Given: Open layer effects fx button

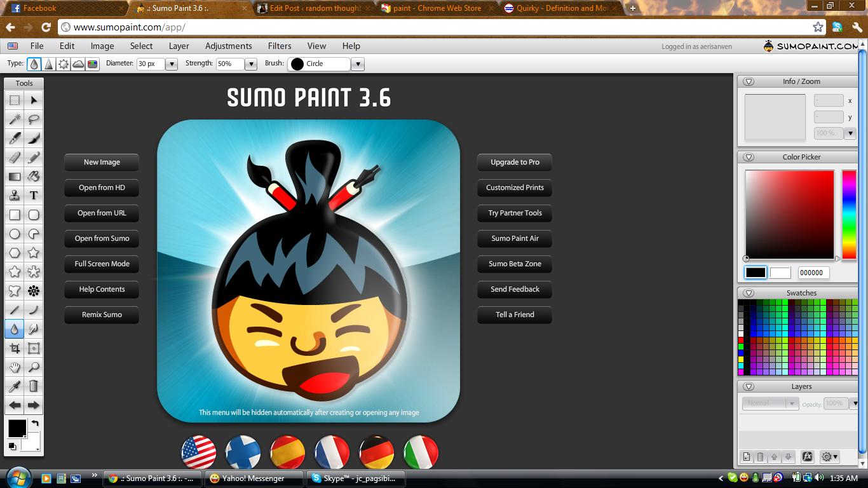Looking at the screenshot, I should (807, 457).
